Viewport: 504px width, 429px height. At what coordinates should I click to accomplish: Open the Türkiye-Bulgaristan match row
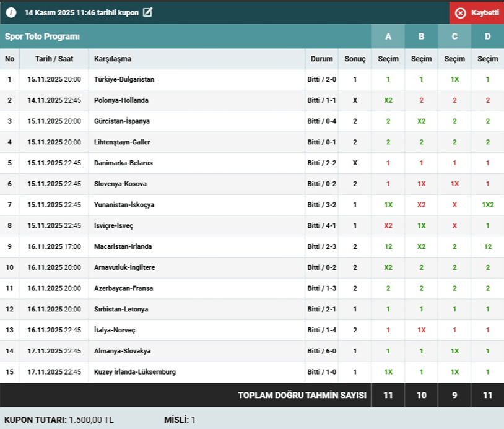(x=124, y=79)
